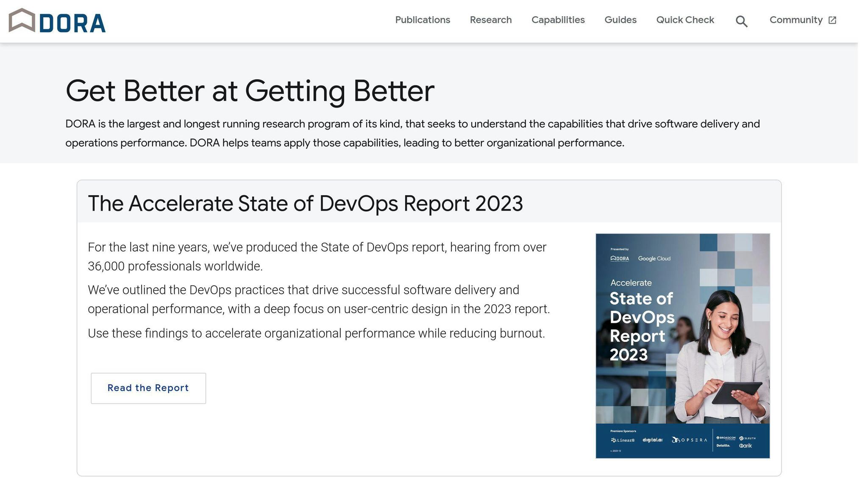Open the Publications menu
Screen dimensions: 868x488
(x=423, y=20)
